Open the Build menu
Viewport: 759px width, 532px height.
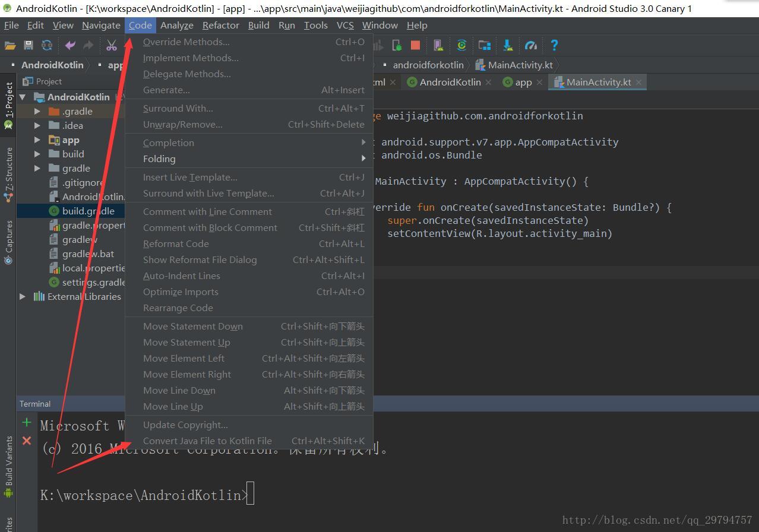(258, 25)
